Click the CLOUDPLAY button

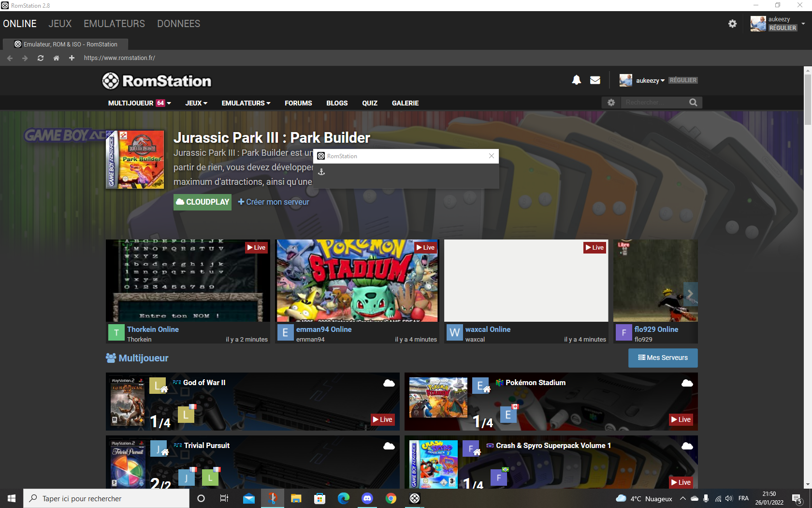[x=203, y=202]
